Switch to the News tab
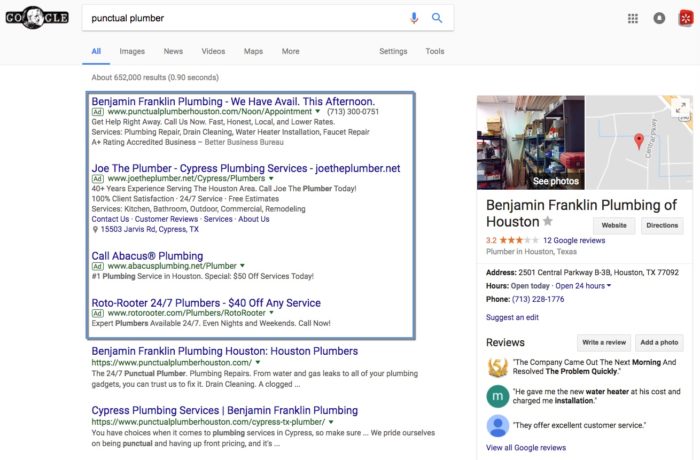This screenshot has width=700, height=460. coord(173,51)
